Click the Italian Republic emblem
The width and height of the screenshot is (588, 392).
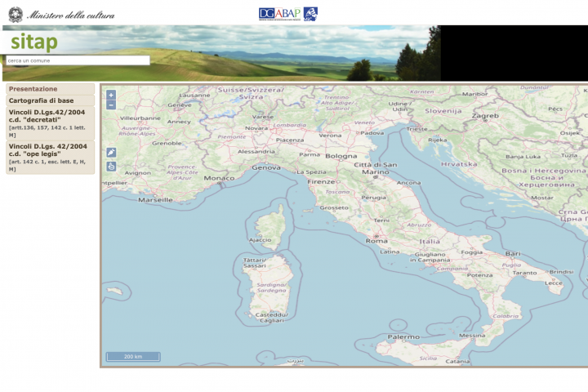click(16, 14)
